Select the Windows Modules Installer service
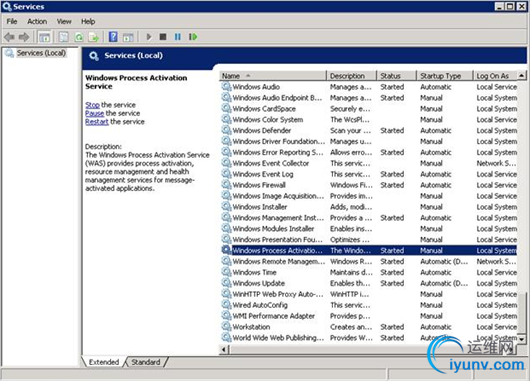Screen dimensions: 530x381 (369, 229)
